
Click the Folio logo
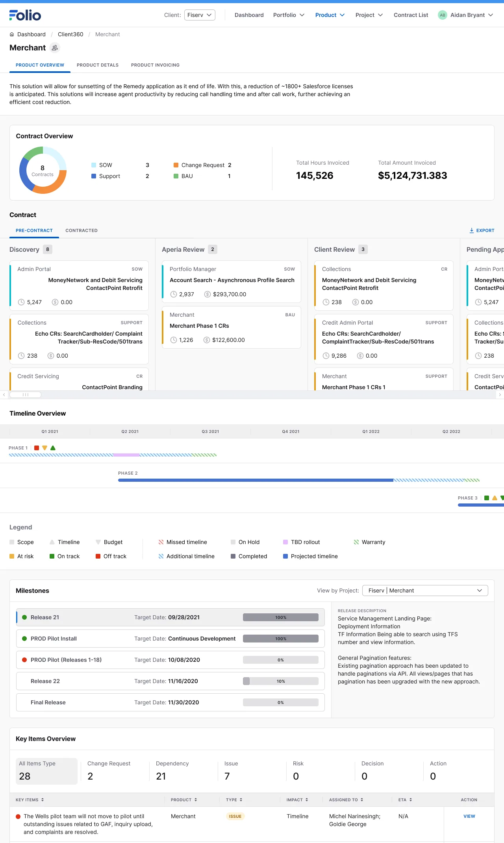click(25, 15)
